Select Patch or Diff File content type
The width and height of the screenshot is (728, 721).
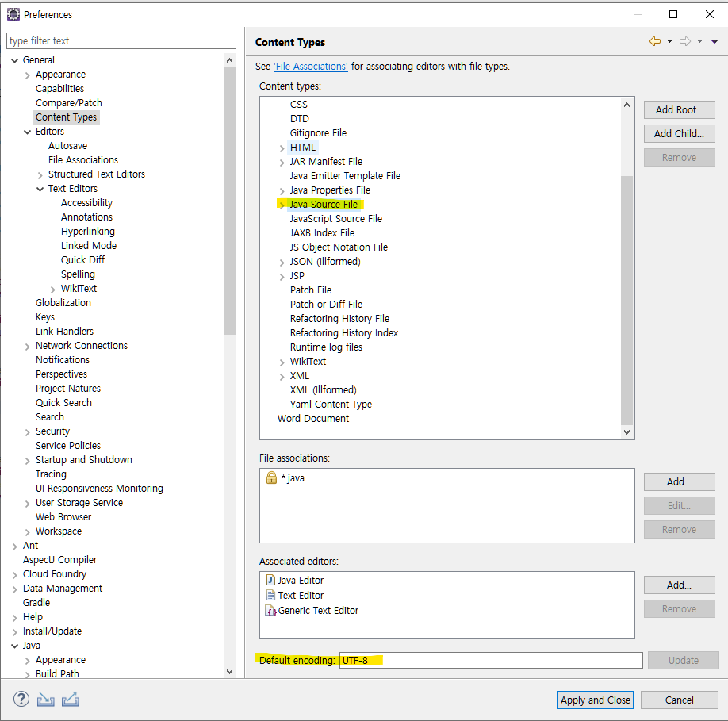point(327,304)
